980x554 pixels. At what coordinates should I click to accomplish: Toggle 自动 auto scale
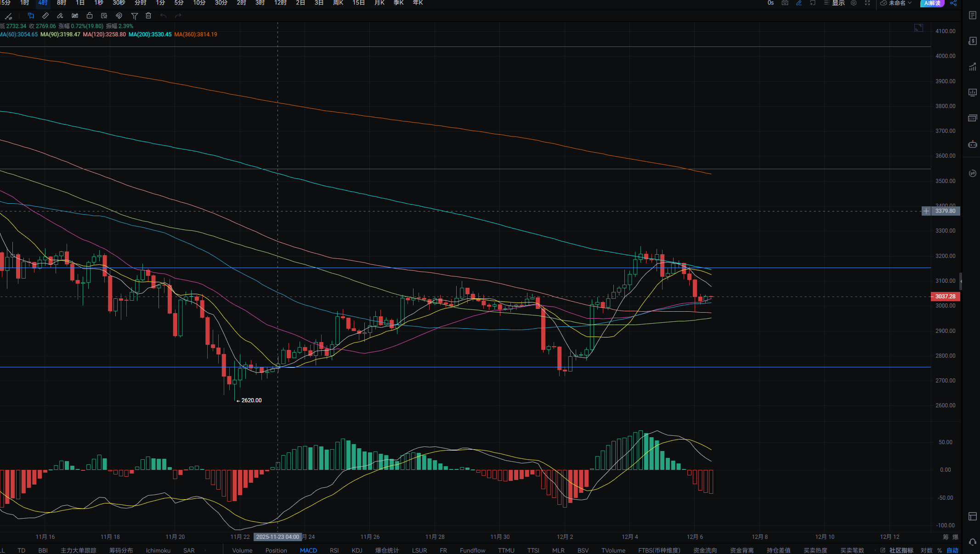point(952,550)
